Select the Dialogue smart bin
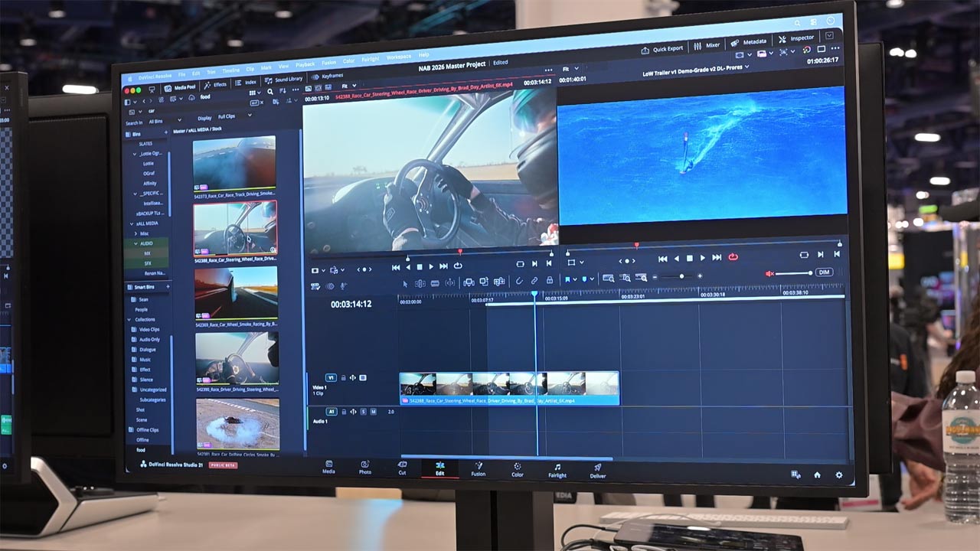The height and width of the screenshot is (551, 980). pos(147,350)
